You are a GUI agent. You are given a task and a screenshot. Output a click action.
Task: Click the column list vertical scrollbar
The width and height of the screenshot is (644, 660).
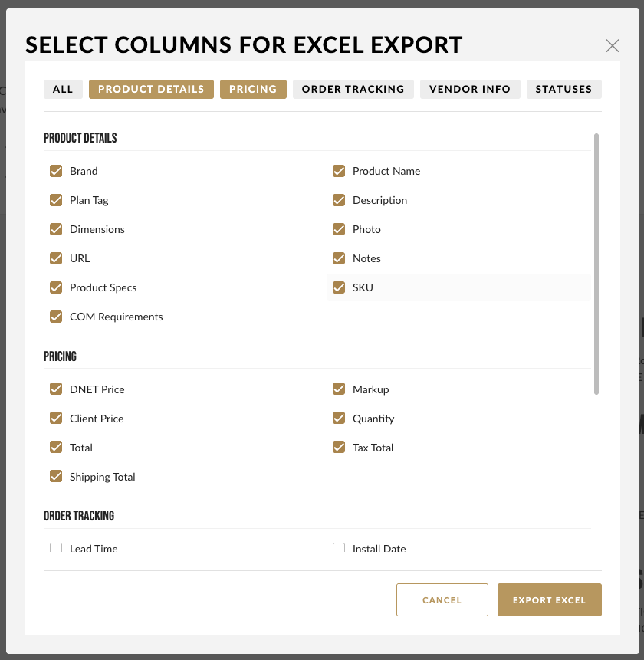(x=596, y=264)
